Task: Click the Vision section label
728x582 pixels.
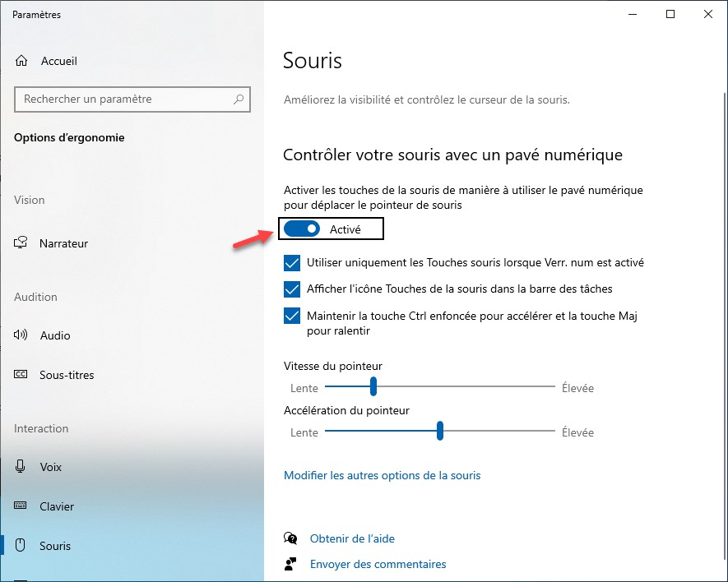Action: 30,200
